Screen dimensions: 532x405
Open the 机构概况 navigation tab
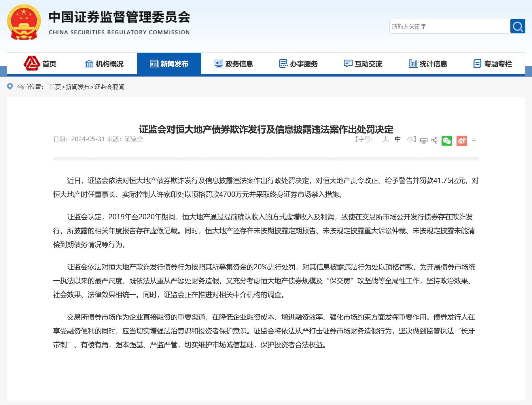click(x=104, y=64)
